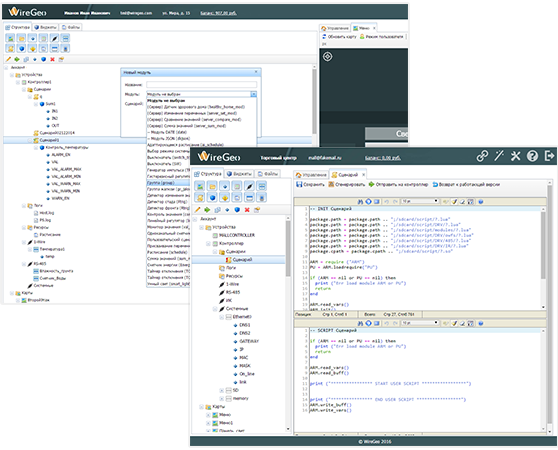The image size is (558, 450).
Task: Click the yellow diamond palette icon in front window
Action: (225, 197)
